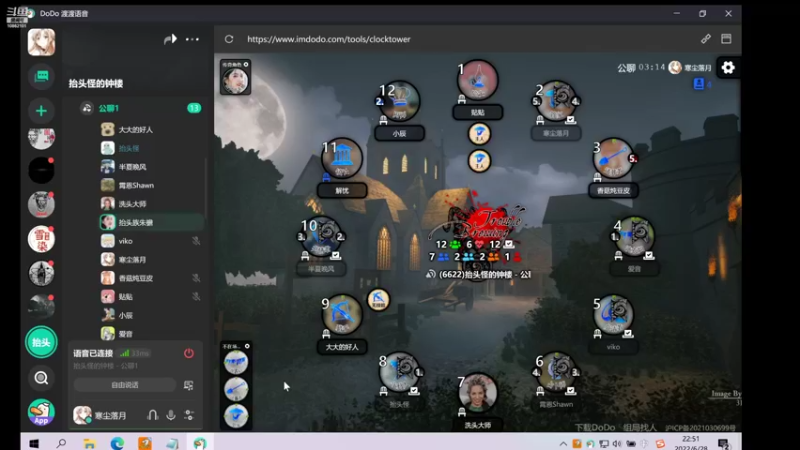This screenshot has width=800, height=450.
Task: Open the clocktower settings gear
Action: (x=728, y=67)
